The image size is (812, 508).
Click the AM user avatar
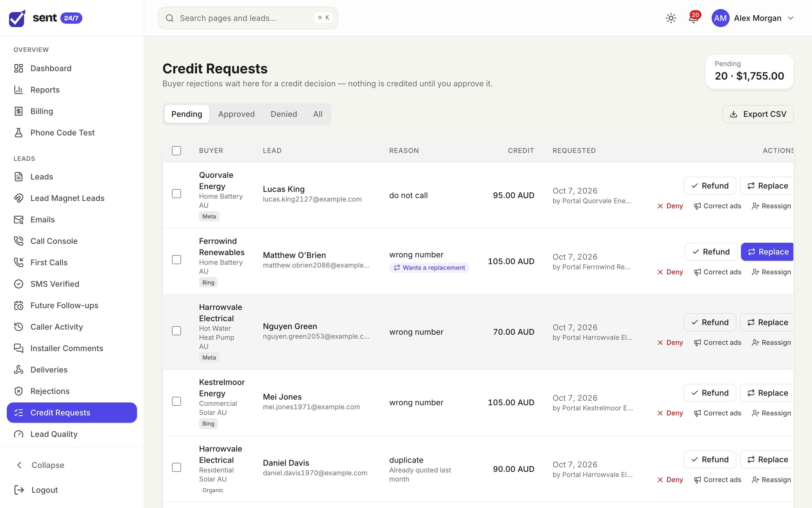coord(720,18)
